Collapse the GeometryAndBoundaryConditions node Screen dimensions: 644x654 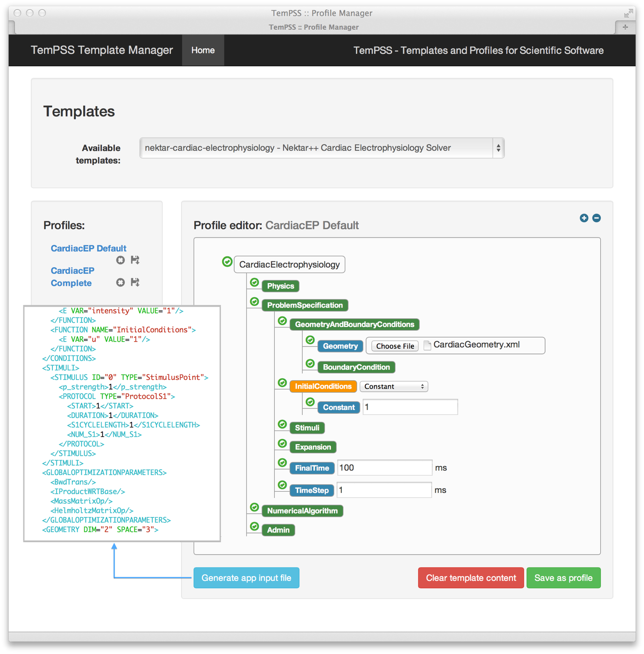pyautogui.click(x=355, y=325)
